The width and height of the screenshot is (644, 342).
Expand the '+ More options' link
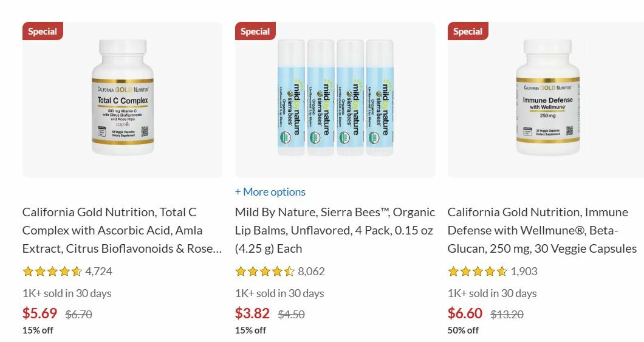pos(270,192)
